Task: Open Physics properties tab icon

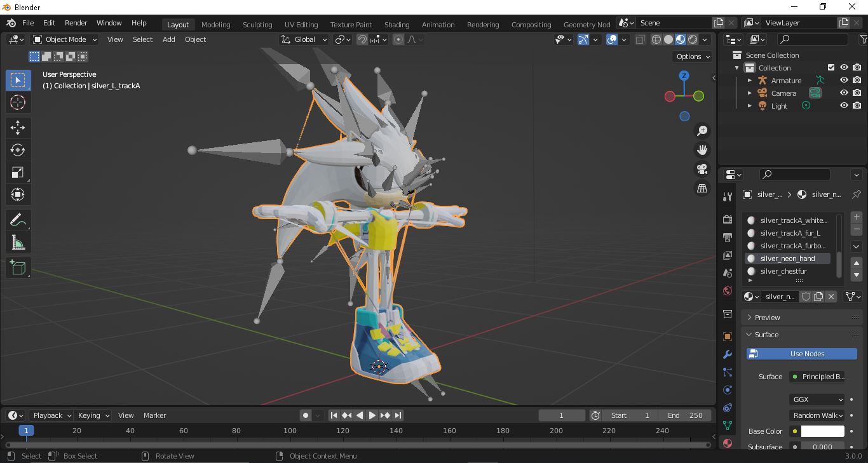Action: 728,389
